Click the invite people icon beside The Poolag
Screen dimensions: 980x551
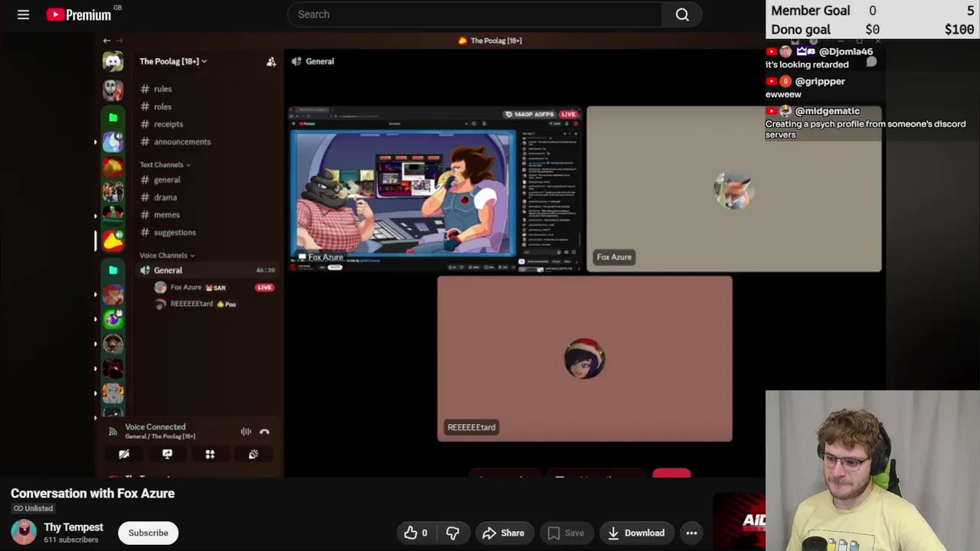pos(271,61)
